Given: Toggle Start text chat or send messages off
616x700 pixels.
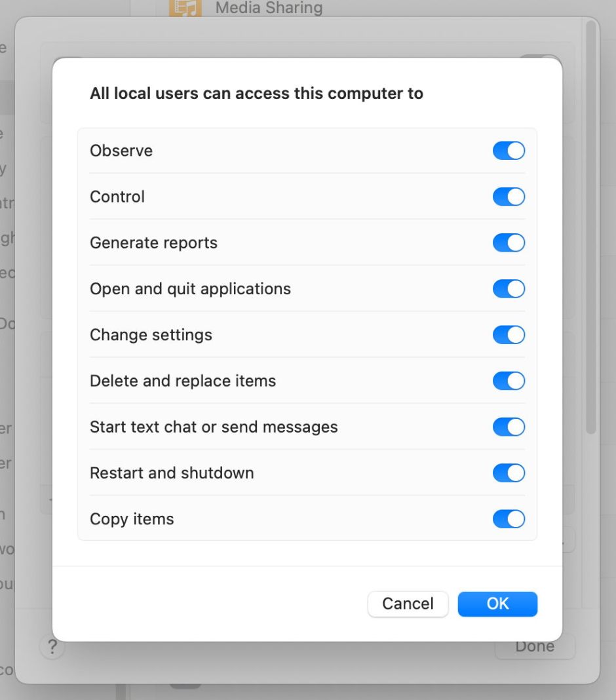Looking at the screenshot, I should coord(509,427).
